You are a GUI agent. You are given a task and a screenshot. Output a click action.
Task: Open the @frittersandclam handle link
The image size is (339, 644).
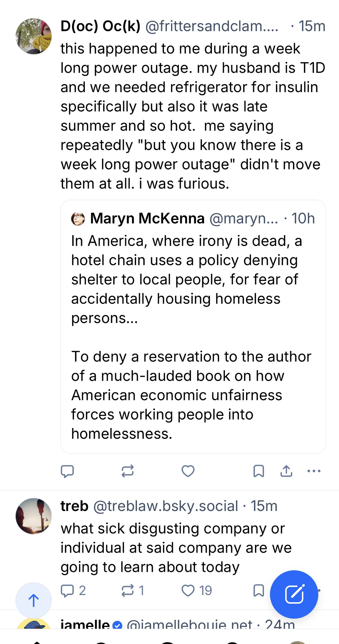212,26
